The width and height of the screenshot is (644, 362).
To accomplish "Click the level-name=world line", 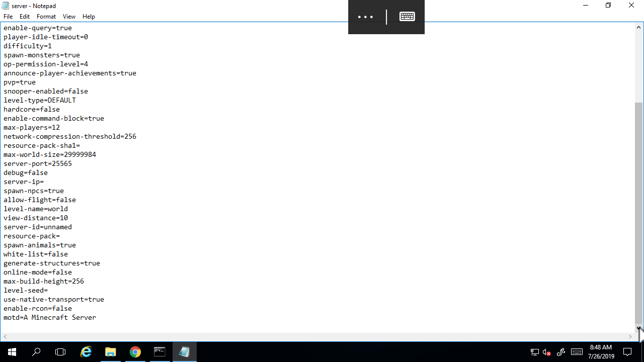I will click(x=36, y=209).
